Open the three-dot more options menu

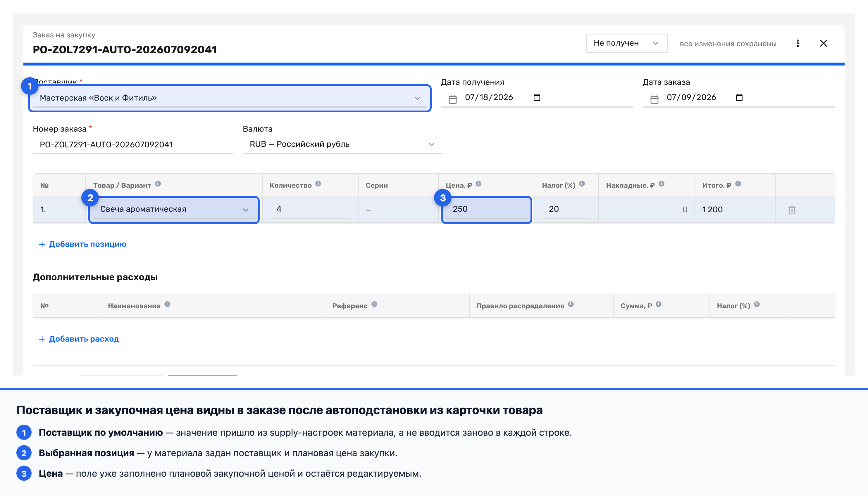(x=798, y=43)
